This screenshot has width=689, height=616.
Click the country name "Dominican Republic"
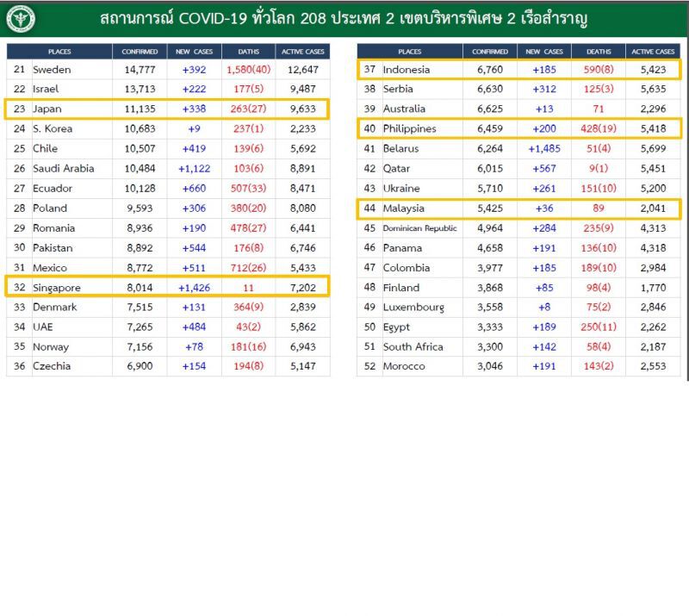419,228
